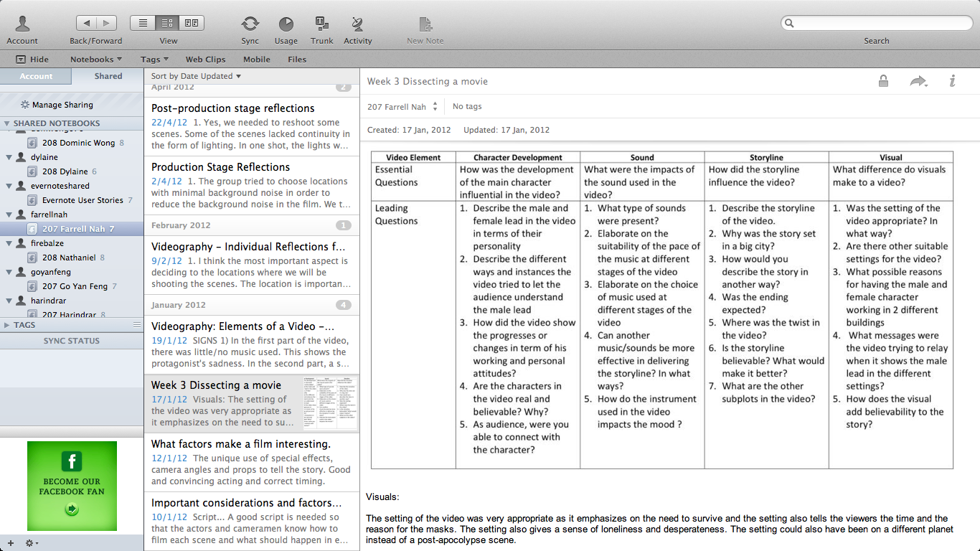Click the Sync Status bar

click(x=72, y=341)
